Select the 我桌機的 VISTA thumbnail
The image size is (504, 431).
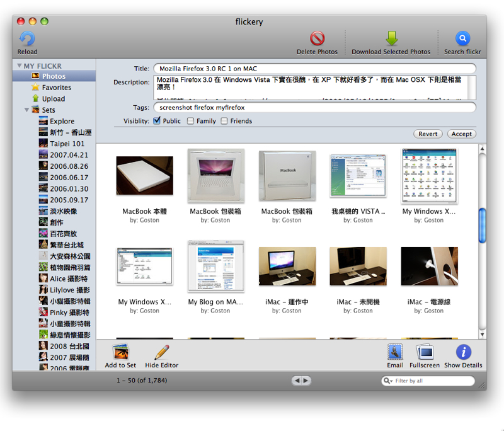coord(358,176)
